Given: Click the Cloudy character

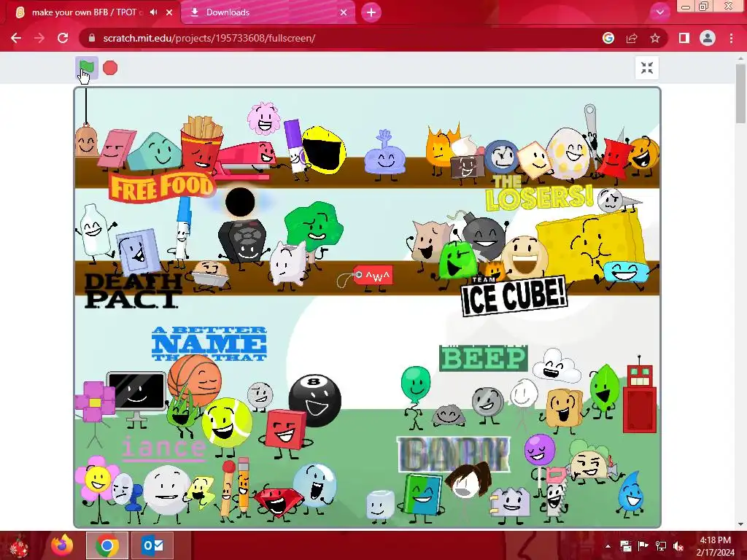Looking at the screenshot, I should (x=556, y=366).
